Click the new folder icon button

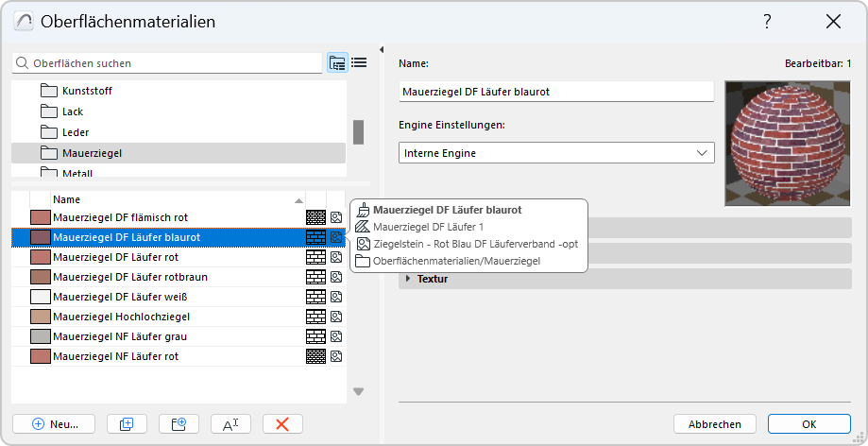[x=179, y=424]
